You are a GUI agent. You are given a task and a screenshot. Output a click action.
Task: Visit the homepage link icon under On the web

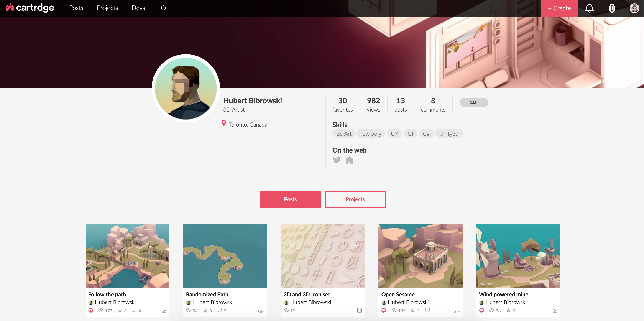click(349, 160)
